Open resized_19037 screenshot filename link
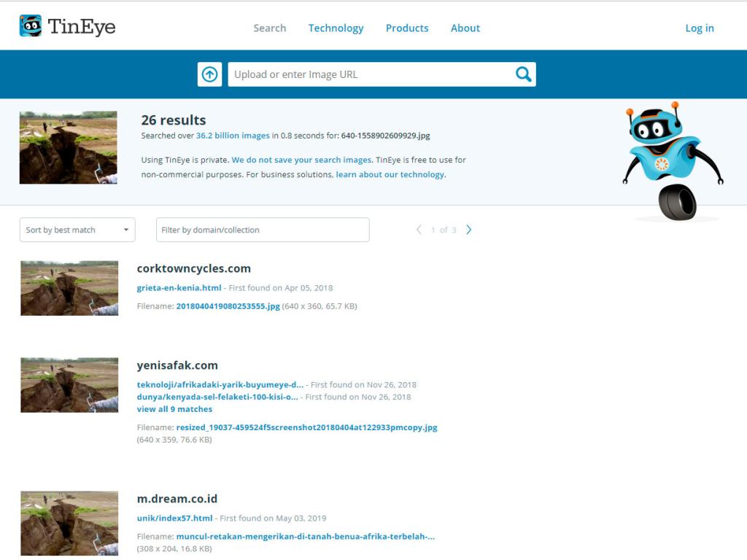Viewport: 747px width, 560px height. pos(307,427)
